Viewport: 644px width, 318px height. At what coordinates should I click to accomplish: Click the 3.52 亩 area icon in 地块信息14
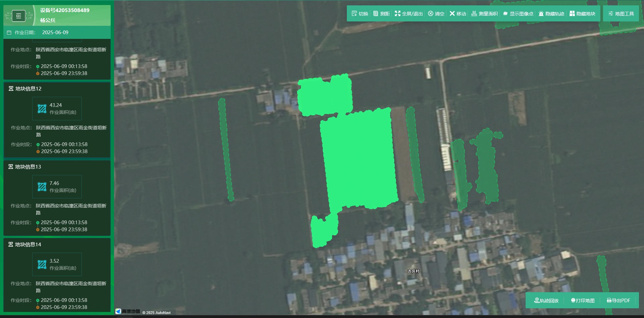pyautogui.click(x=42, y=265)
